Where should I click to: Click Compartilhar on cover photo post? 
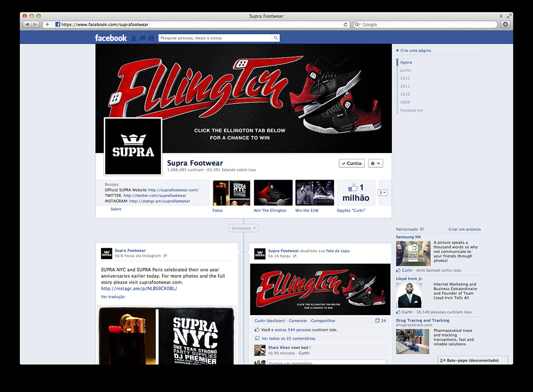[323, 321]
